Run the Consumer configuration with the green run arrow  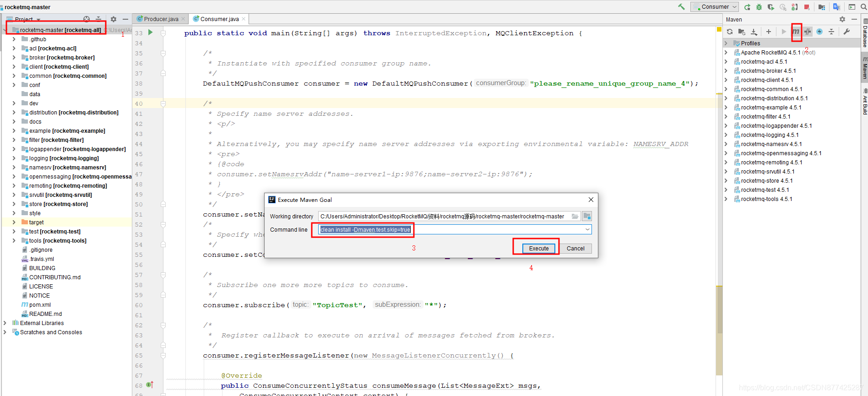pyautogui.click(x=747, y=7)
